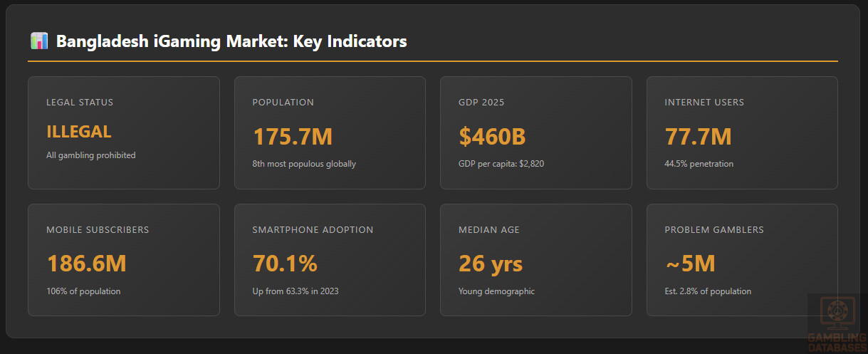Click the ILLEGAL status value
This screenshot has width=868, height=354.
pyautogui.click(x=79, y=132)
